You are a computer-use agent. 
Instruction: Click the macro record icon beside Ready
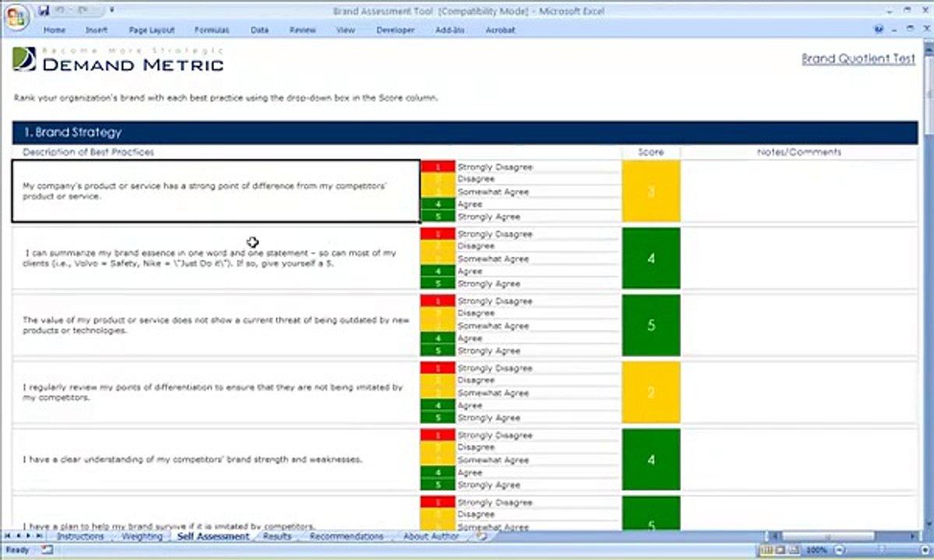coord(48,550)
